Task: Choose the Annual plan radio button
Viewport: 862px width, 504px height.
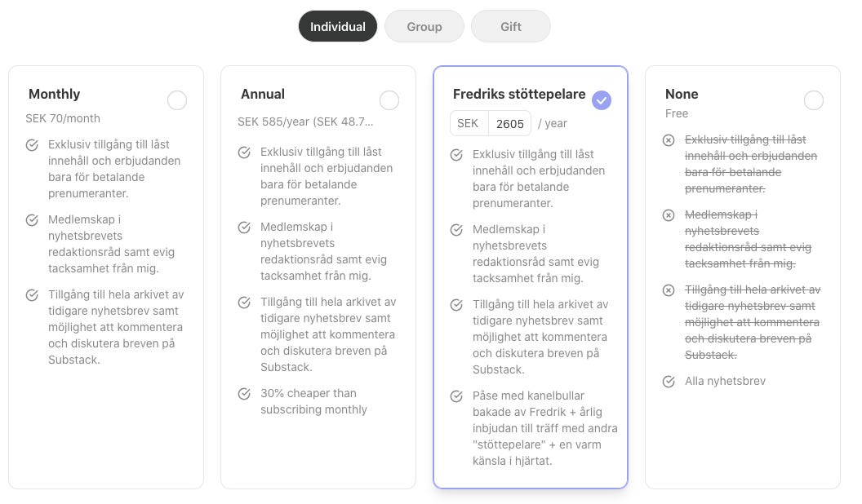Action: [389, 100]
